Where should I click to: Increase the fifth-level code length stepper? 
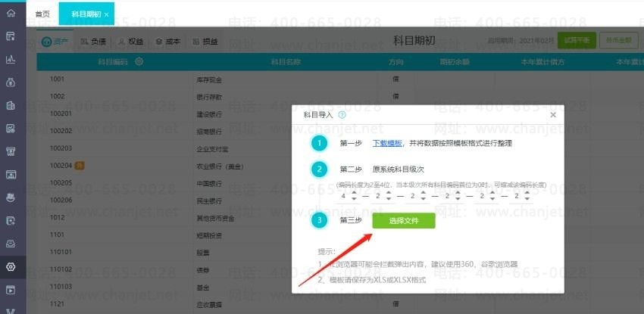(x=492, y=193)
